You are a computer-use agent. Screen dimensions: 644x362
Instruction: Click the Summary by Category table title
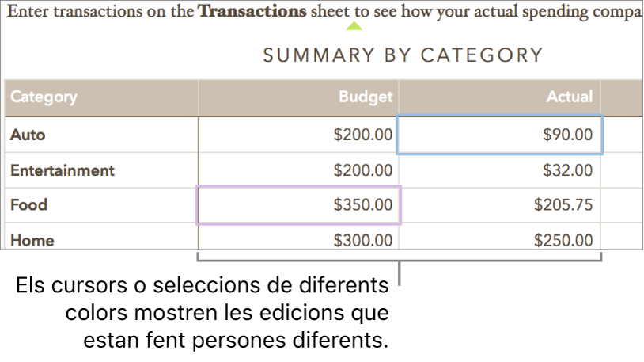(403, 55)
